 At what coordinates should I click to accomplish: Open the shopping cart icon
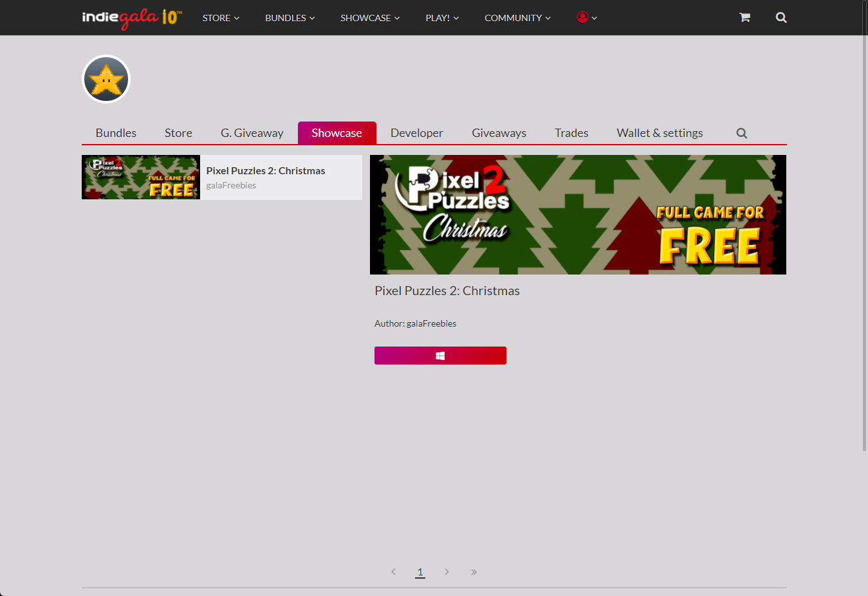click(x=744, y=18)
